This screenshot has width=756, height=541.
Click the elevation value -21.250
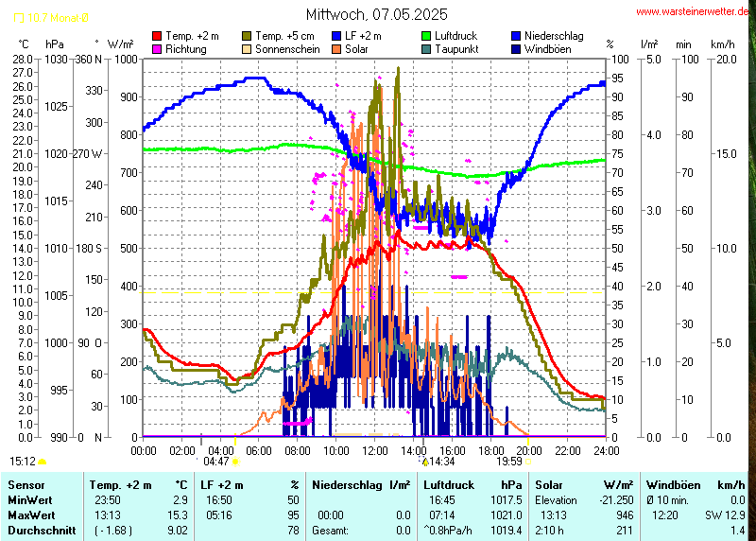[616, 500]
